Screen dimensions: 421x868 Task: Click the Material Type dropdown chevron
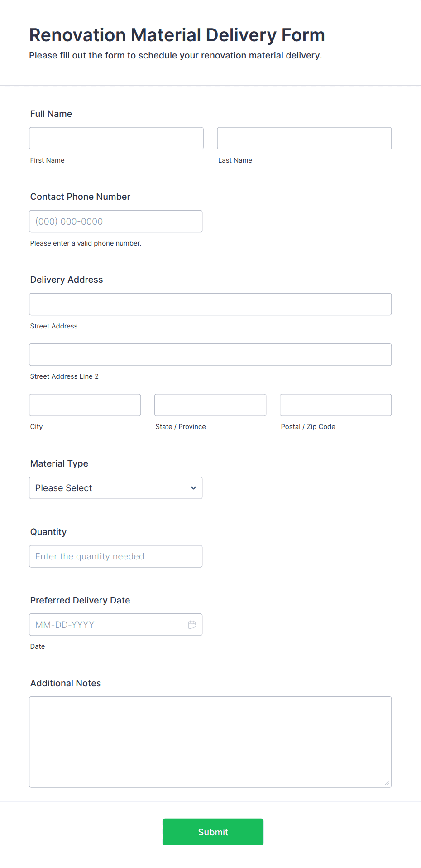pyautogui.click(x=193, y=488)
